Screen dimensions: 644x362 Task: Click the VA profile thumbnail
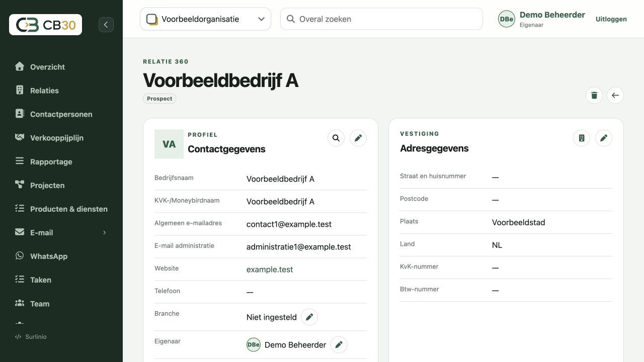click(169, 144)
